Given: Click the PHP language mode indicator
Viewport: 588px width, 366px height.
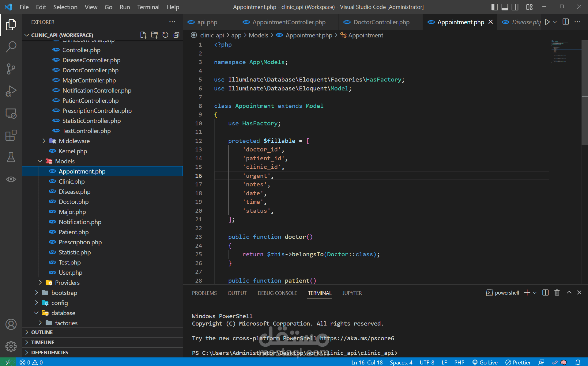Looking at the screenshot, I should pos(459,362).
